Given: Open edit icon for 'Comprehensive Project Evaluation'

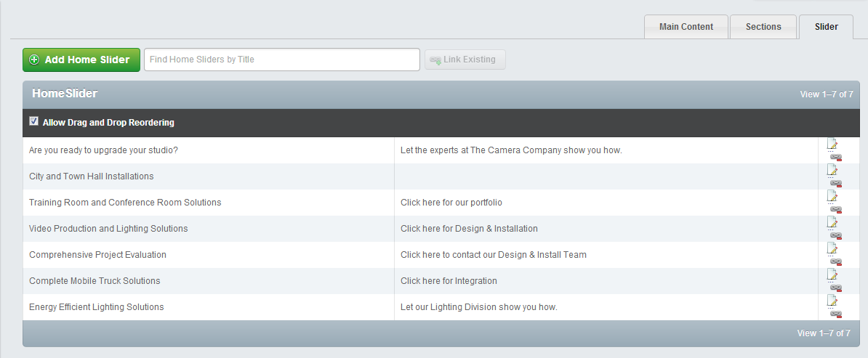Looking at the screenshot, I should tap(832, 248).
